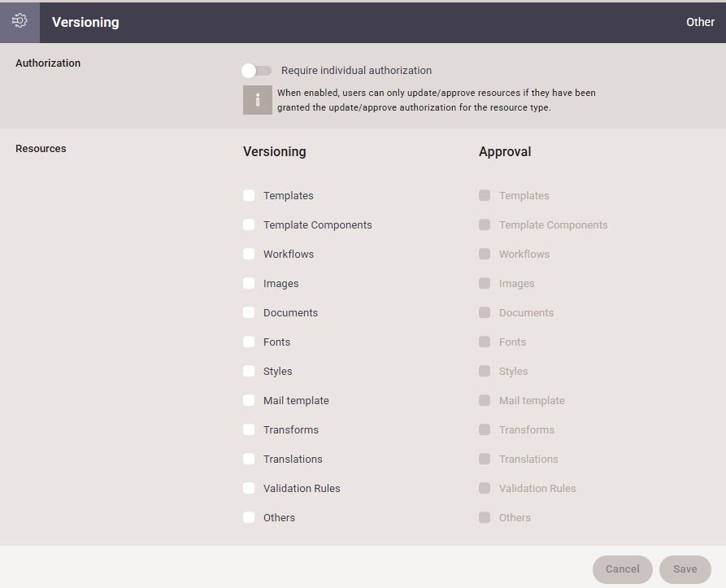
Task: Enable versioning for Images
Action: pyautogui.click(x=249, y=284)
